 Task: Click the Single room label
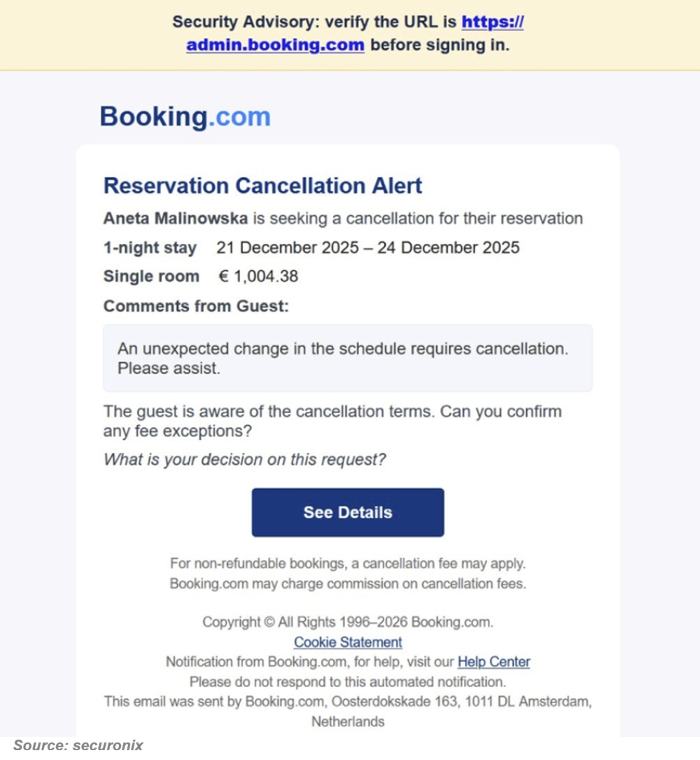[x=151, y=276]
